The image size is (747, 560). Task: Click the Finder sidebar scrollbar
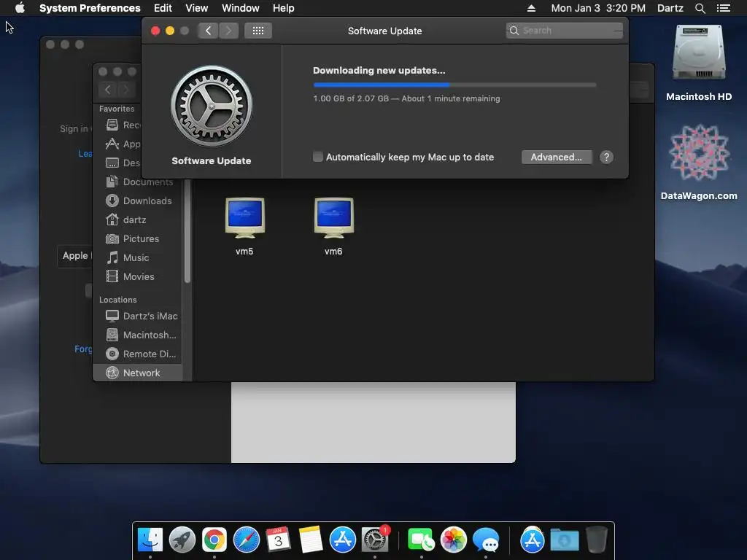tap(187, 231)
